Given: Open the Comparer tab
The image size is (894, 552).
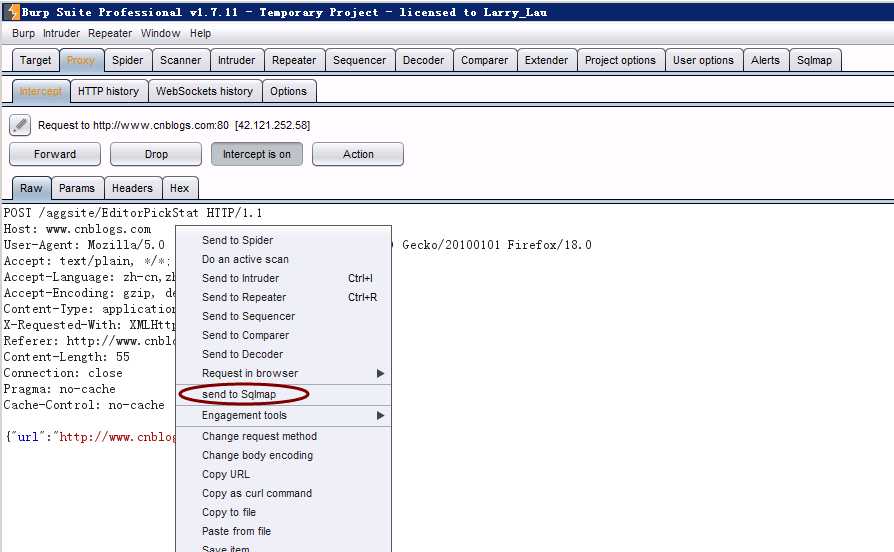Looking at the screenshot, I should pos(485,60).
